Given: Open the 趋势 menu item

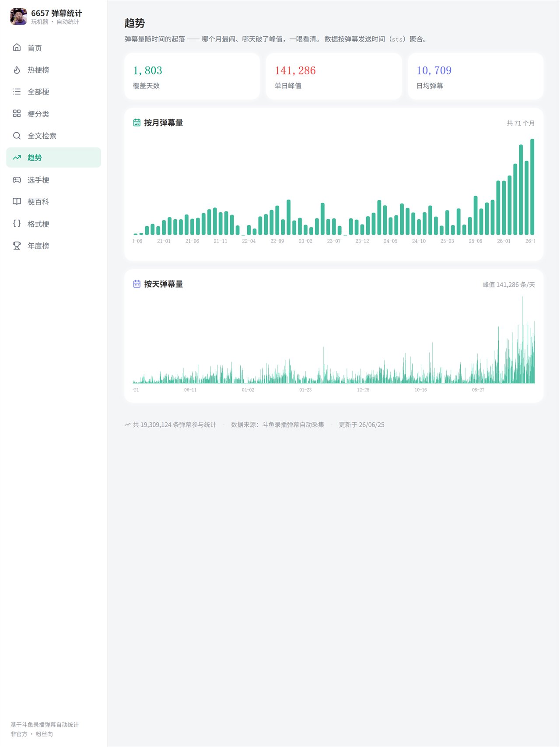Looking at the screenshot, I should click(53, 158).
